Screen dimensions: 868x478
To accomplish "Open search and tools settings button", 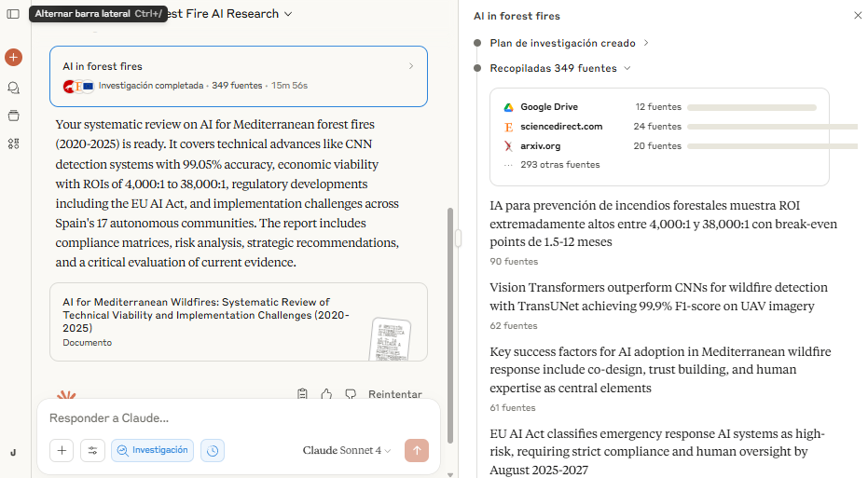I will pos(92,450).
